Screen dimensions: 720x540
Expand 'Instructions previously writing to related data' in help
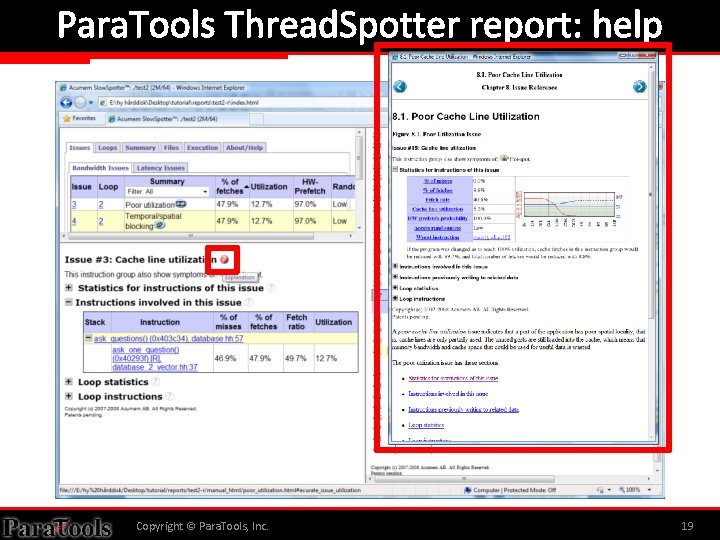coord(395,277)
